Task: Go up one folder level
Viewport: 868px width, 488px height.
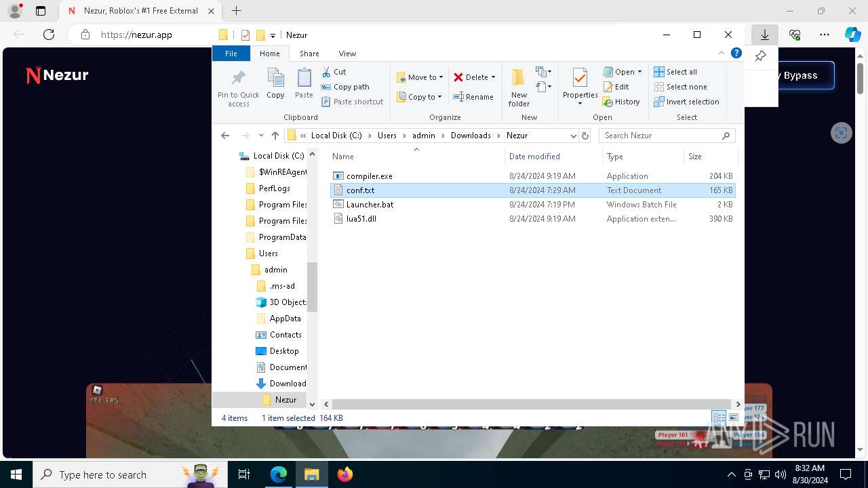Action: (x=275, y=136)
